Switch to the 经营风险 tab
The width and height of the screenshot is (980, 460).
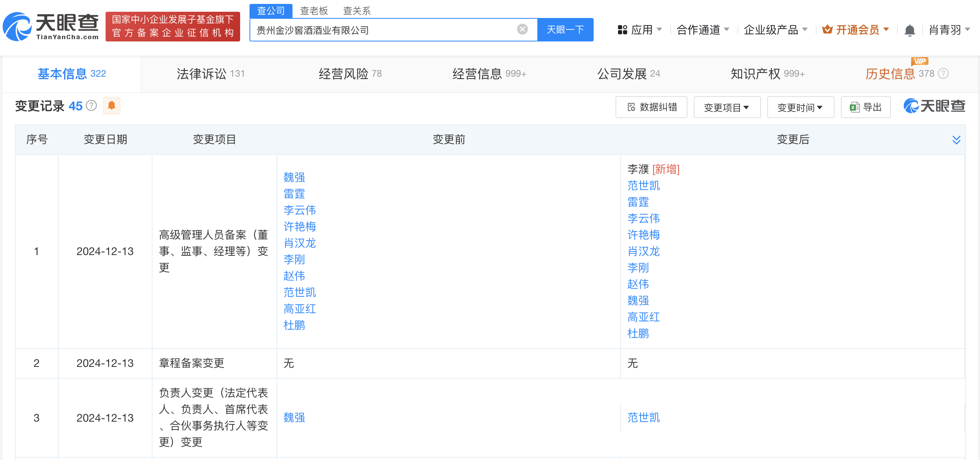coord(350,74)
